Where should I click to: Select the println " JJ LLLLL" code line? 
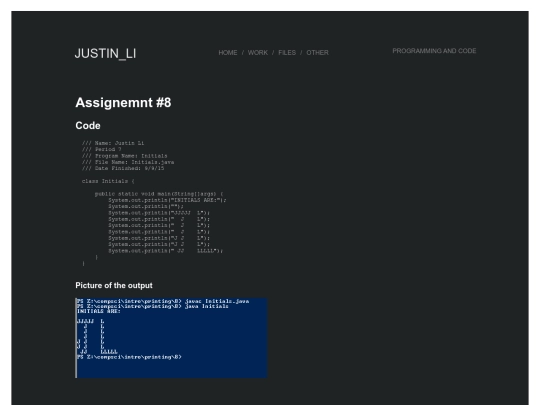point(165,251)
